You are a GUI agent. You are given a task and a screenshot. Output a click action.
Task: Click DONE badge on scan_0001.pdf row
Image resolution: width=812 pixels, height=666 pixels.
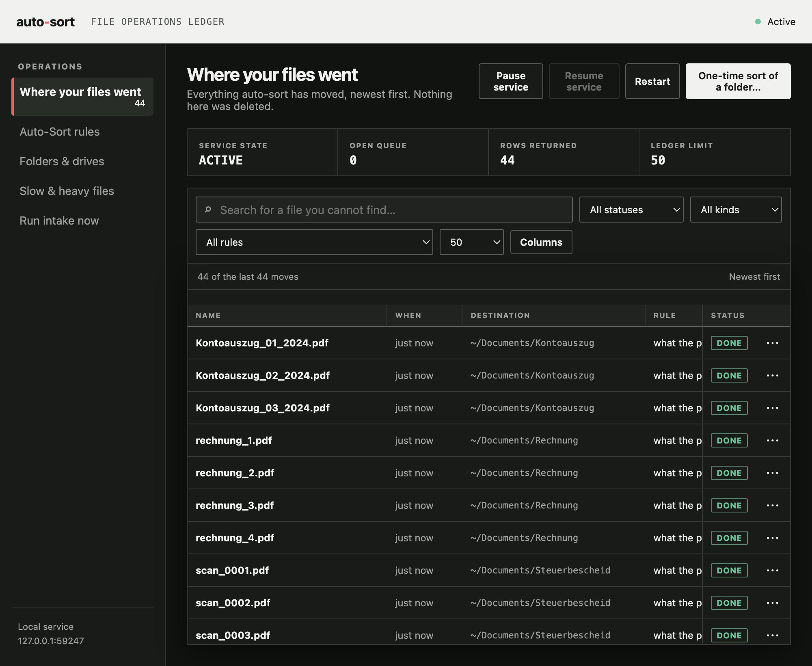click(729, 571)
